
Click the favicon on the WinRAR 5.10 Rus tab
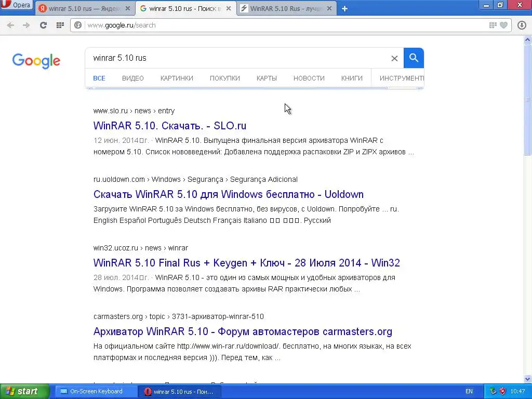point(244,8)
